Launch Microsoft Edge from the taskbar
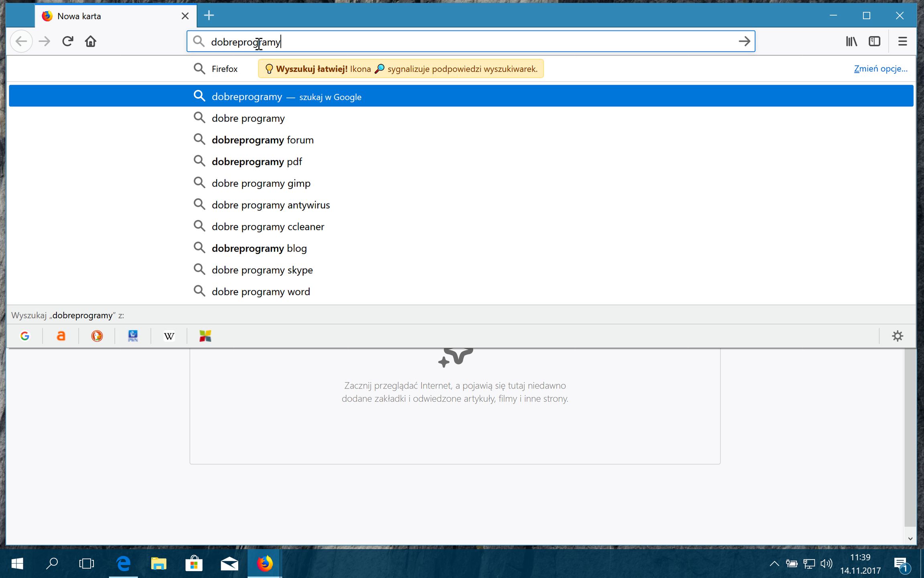 123,564
